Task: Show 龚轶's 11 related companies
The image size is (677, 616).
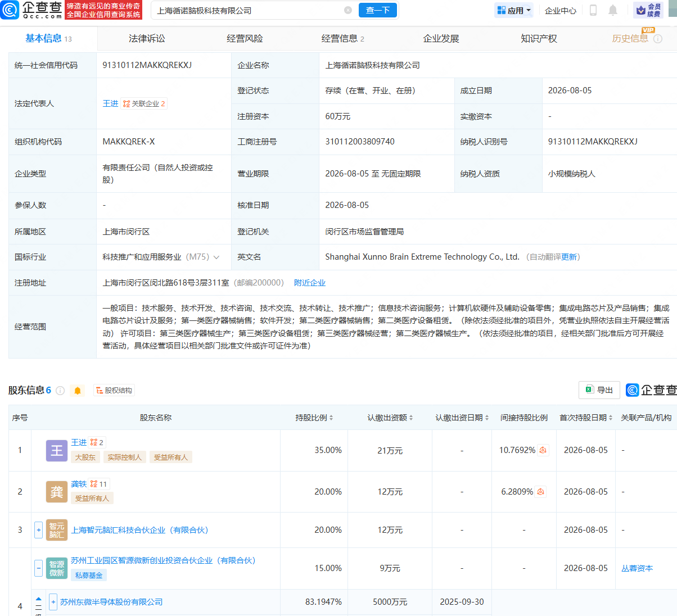Action: (x=98, y=484)
